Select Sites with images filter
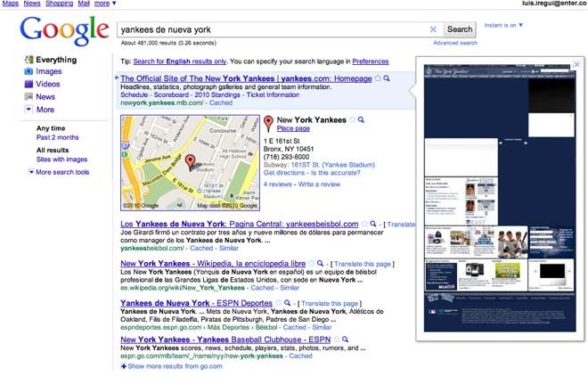Viewport: 588px width, 385px height. [x=61, y=160]
